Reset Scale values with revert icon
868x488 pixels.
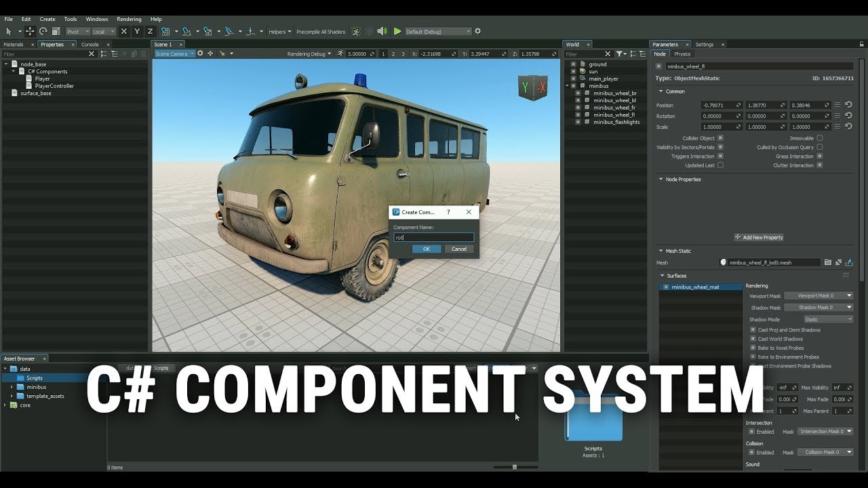point(848,127)
